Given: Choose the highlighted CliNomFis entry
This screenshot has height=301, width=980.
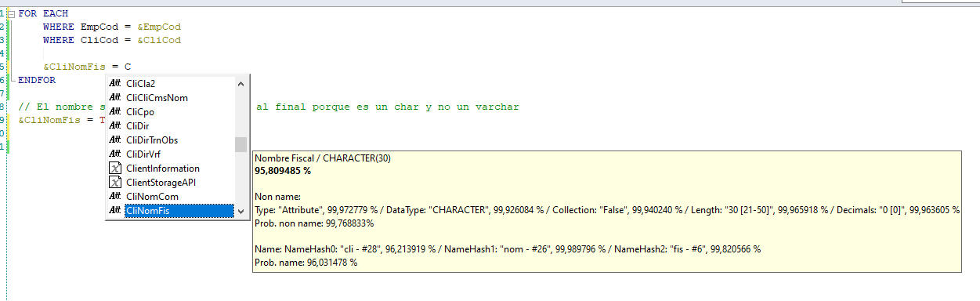Looking at the screenshot, I should (179, 211).
